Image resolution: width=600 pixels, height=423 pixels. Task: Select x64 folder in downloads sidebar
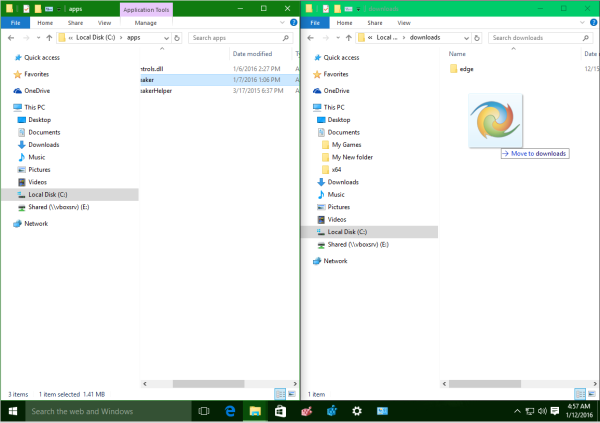click(x=332, y=170)
